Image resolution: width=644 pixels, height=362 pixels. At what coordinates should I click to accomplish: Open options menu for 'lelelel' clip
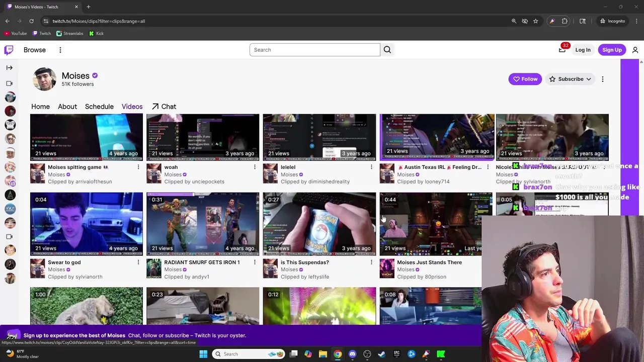point(371,167)
